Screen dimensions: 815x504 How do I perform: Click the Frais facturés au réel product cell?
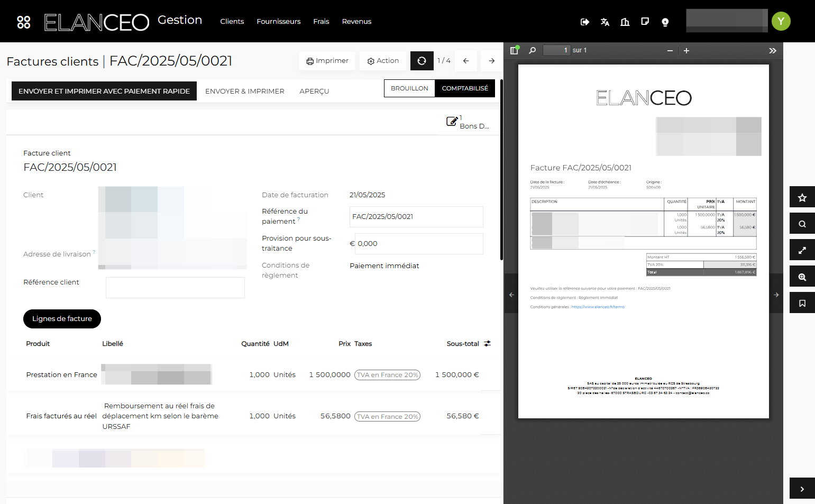point(61,416)
